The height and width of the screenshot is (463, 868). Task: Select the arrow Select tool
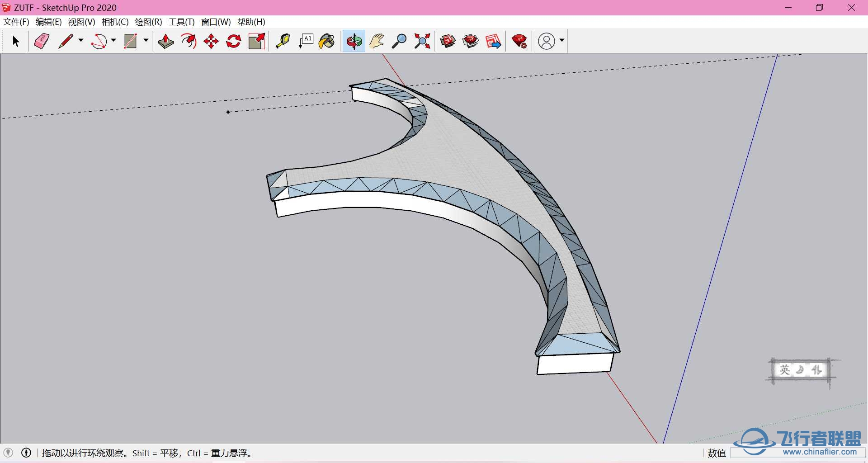[16, 41]
